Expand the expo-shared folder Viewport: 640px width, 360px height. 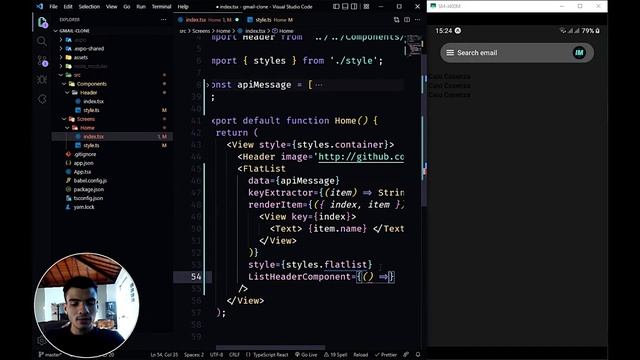(x=89, y=49)
